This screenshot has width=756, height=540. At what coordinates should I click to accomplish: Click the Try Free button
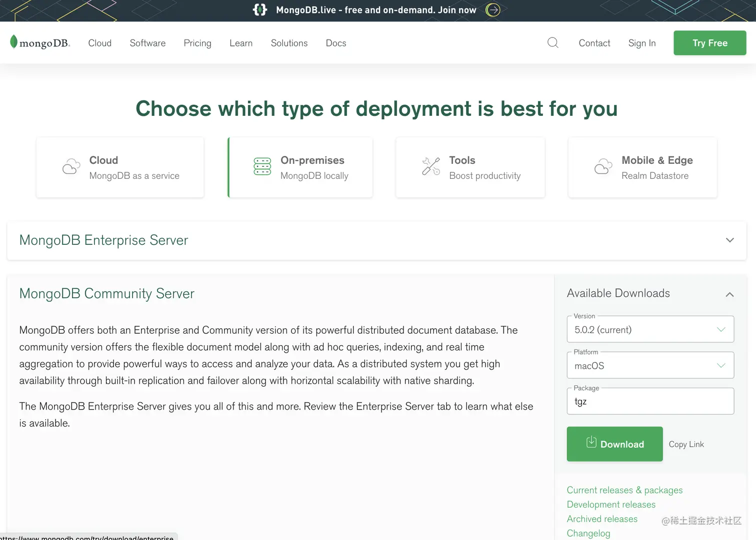tap(710, 43)
